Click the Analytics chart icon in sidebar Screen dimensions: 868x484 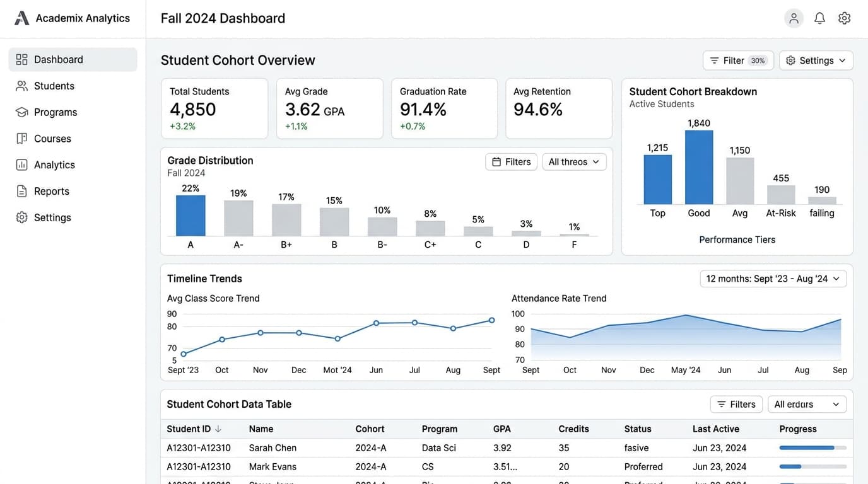pyautogui.click(x=22, y=165)
